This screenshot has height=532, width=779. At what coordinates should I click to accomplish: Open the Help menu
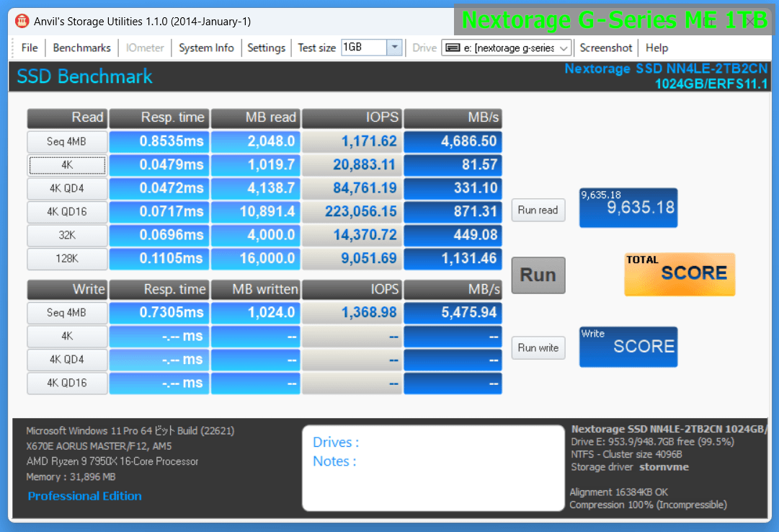(656, 48)
